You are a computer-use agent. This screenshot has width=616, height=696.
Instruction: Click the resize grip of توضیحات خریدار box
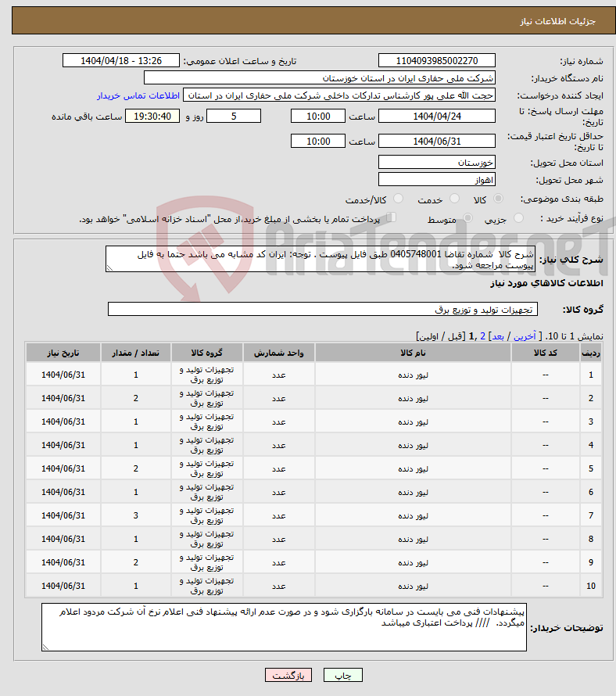(45, 648)
